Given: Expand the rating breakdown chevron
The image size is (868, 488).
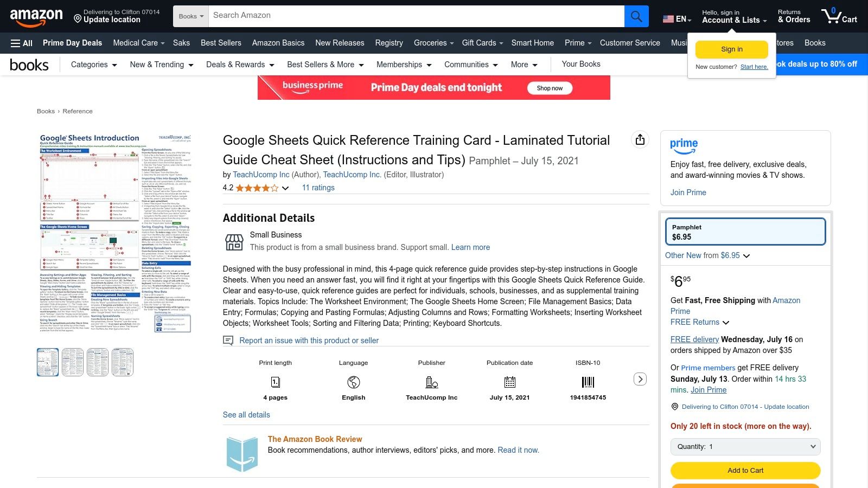Looking at the screenshot, I should (x=285, y=188).
